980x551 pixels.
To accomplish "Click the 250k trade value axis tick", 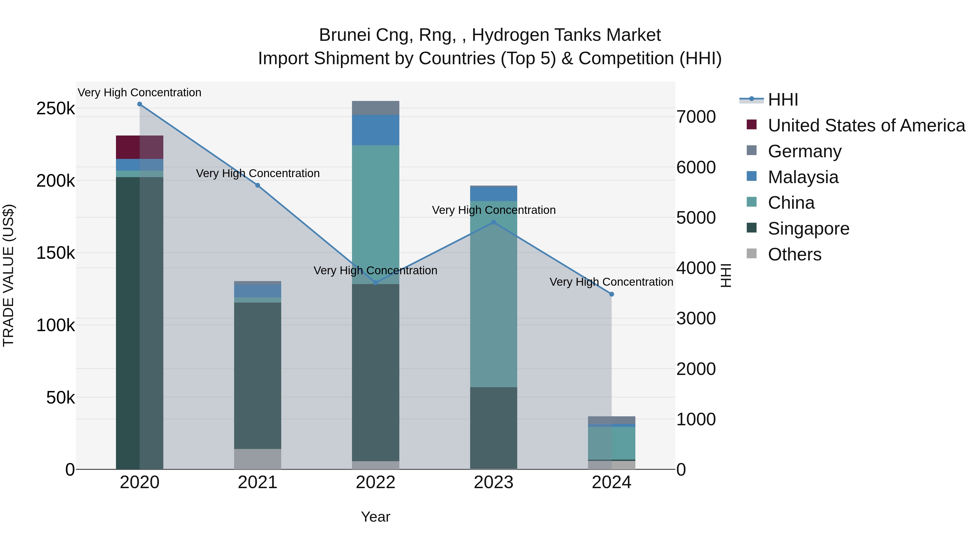I will point(56,109).
